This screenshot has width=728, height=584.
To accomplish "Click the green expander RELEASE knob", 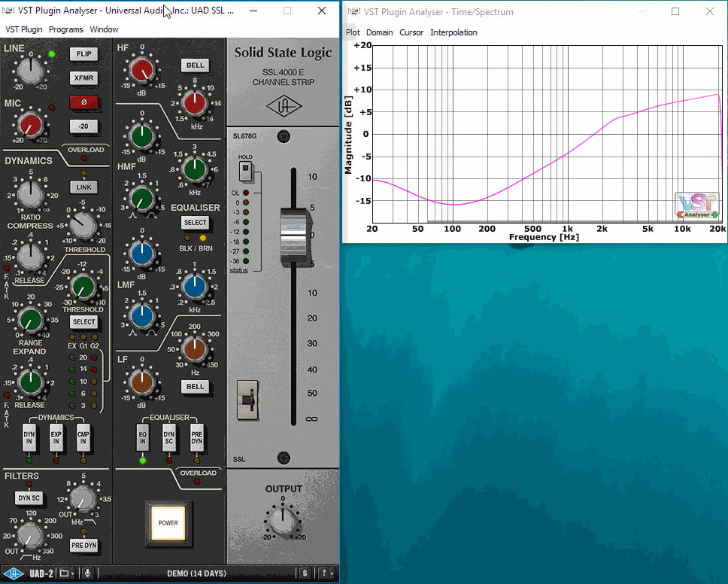I will pos(31,382).
